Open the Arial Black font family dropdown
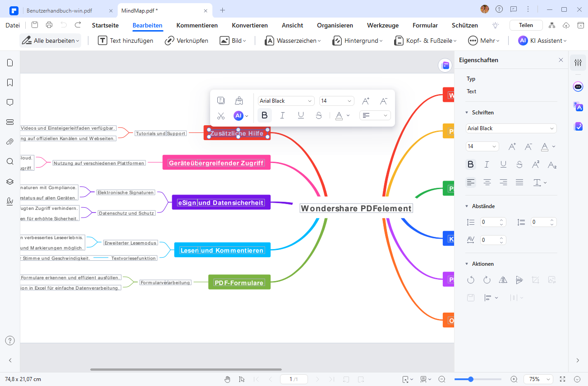Screen dimensions: 588x386 tap(511, 128)
